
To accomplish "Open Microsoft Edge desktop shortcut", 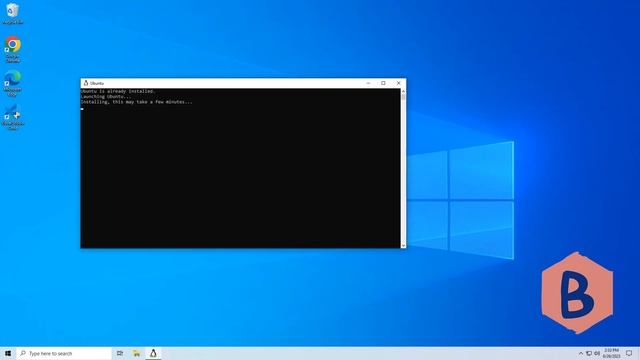I will click(x=13, y=83).
